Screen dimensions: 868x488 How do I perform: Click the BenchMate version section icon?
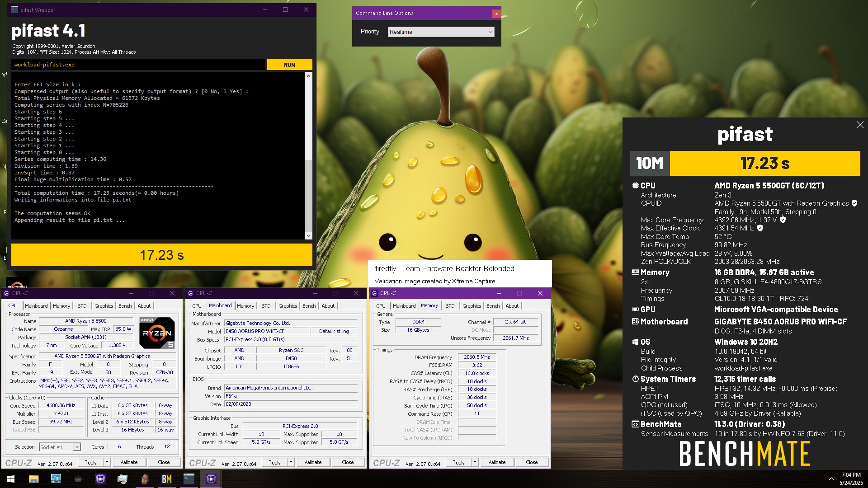pos(635,424)
